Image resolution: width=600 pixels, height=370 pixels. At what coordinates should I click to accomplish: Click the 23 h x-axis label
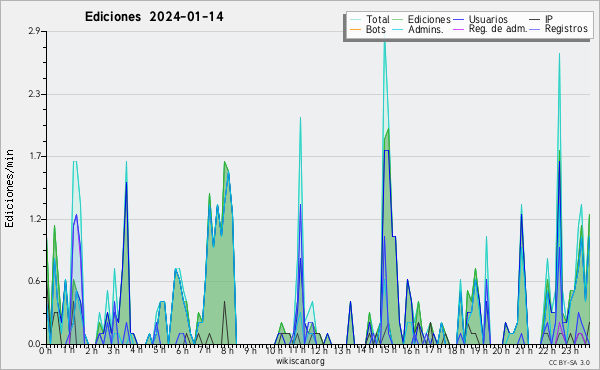pyautogui.click(x=569, y=351)
